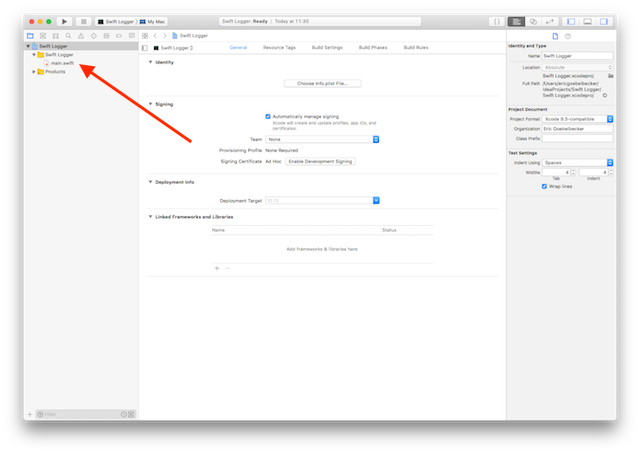Show the Issue navigator warning icon
640x454 pixels.
pyautogui.click(x=79, y=35)
